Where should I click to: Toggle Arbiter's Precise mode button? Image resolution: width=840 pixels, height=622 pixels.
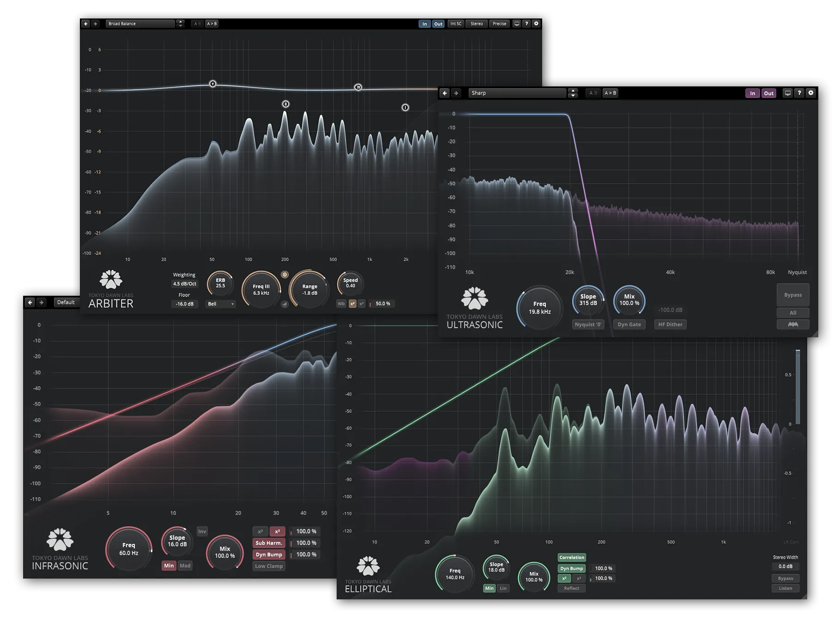(x=499, y=24)
